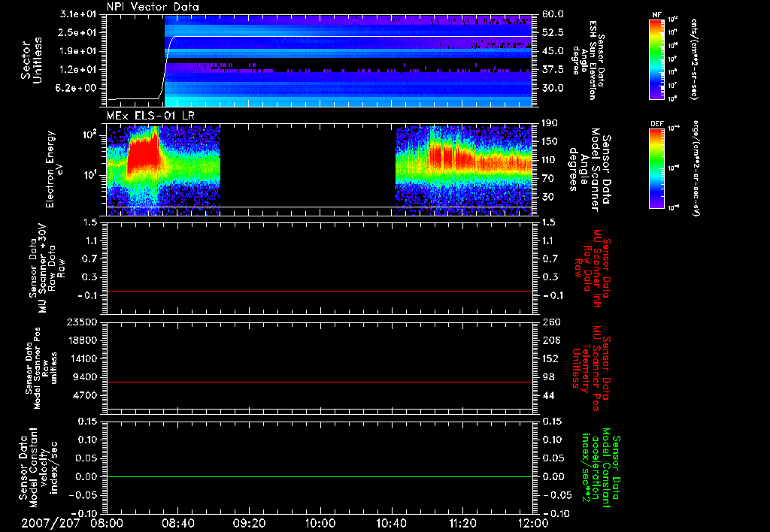Click the 23500 scanner position axis value

pyautogui.click(x=82, y=322)
